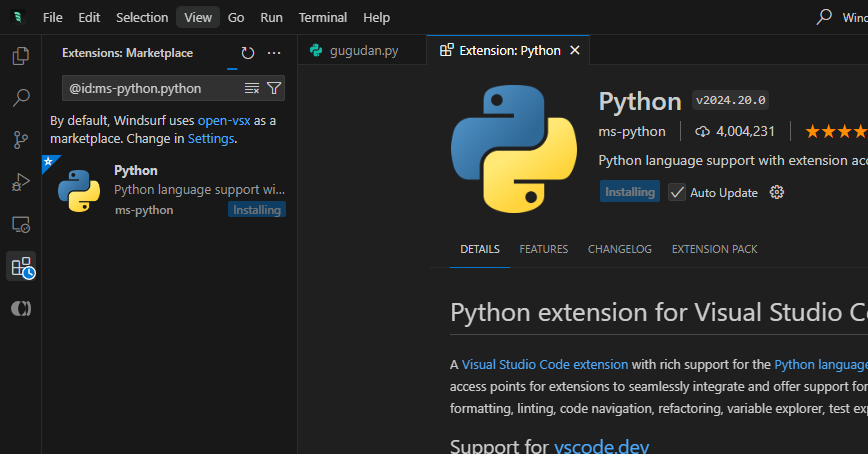868x454 pixels.
Task: Switch to the CHANGELOG tab
Action: tap(620, 249)
